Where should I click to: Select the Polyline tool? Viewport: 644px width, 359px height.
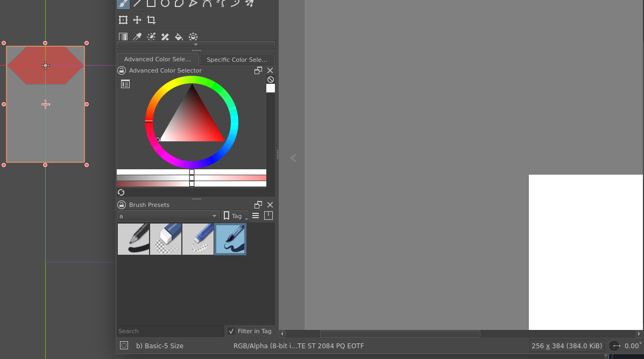[x=193, y=3]
